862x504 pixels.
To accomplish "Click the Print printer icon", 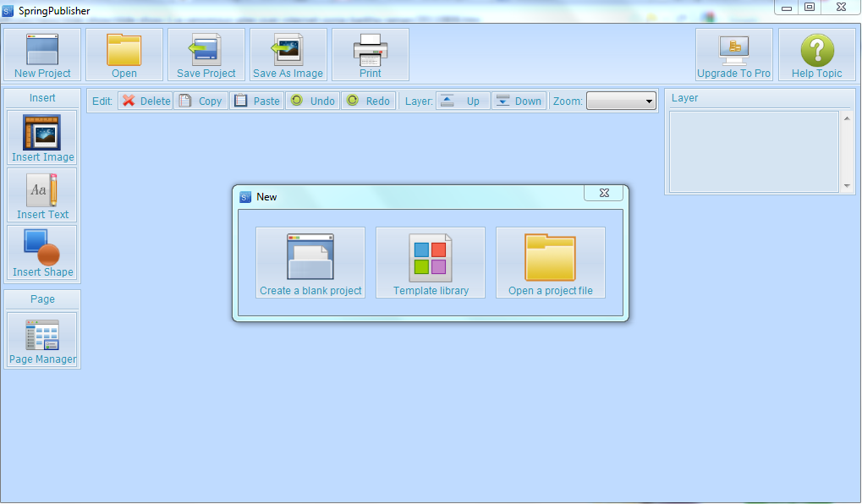I will click(371, 54).
